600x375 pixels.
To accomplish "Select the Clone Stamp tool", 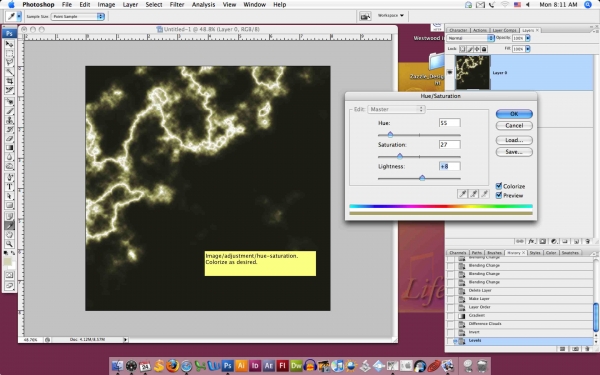I will point(9,121).
